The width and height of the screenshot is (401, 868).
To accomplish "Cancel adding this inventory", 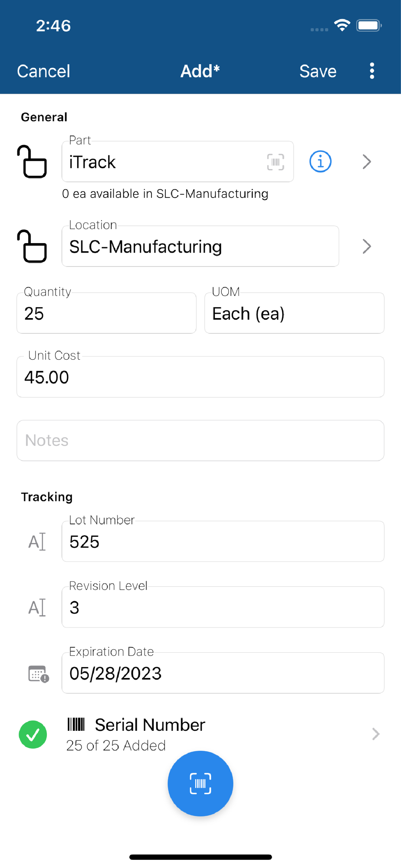I will click(x=43, y=71).
